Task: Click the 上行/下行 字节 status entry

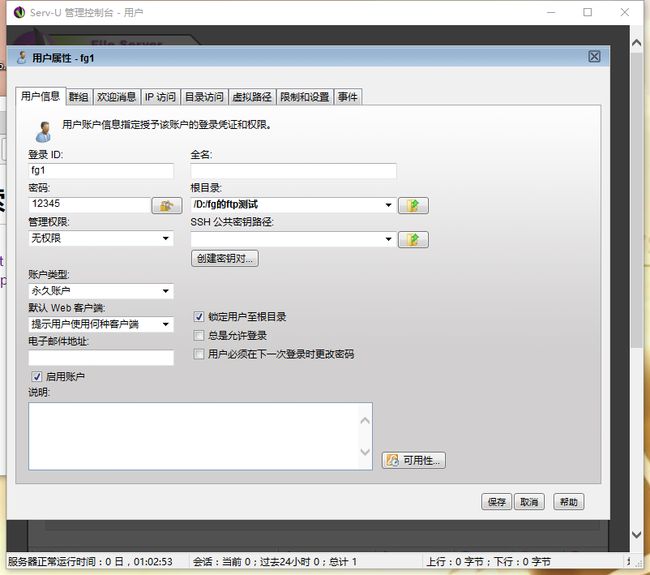Action: click(489, 562)
